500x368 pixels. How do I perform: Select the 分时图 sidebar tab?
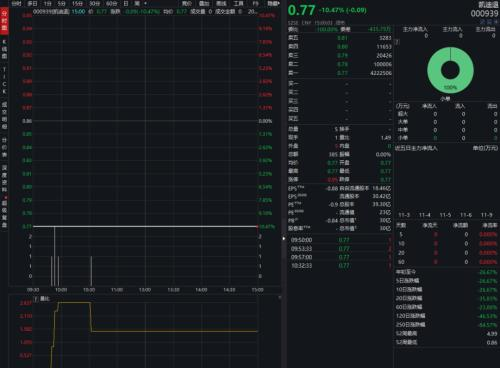click(4, 21)
